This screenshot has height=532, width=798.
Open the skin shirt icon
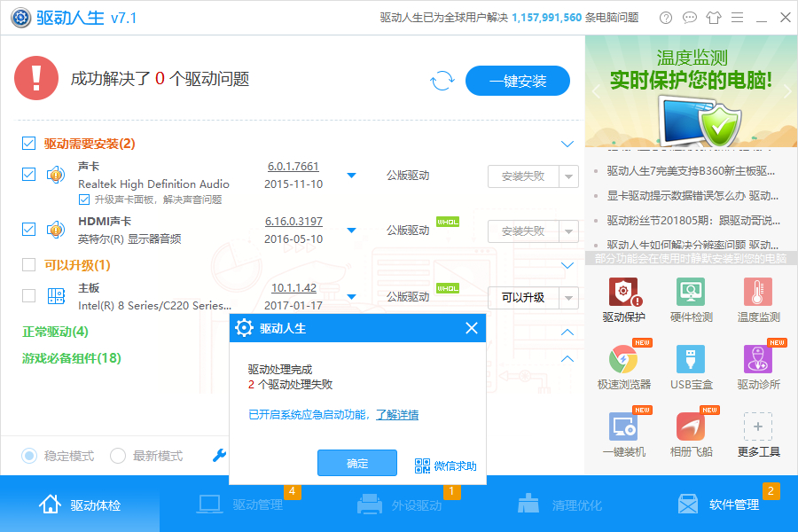point(714,18)
